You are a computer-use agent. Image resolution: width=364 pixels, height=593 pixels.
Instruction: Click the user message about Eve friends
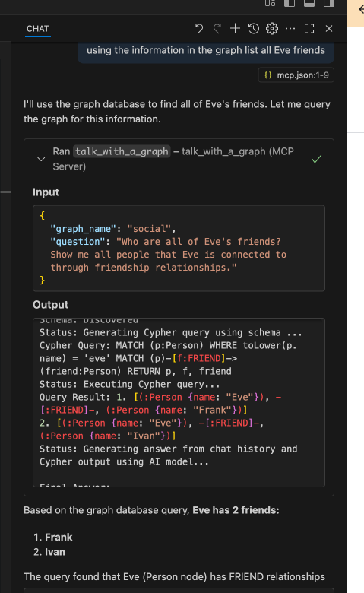(206, 50)
